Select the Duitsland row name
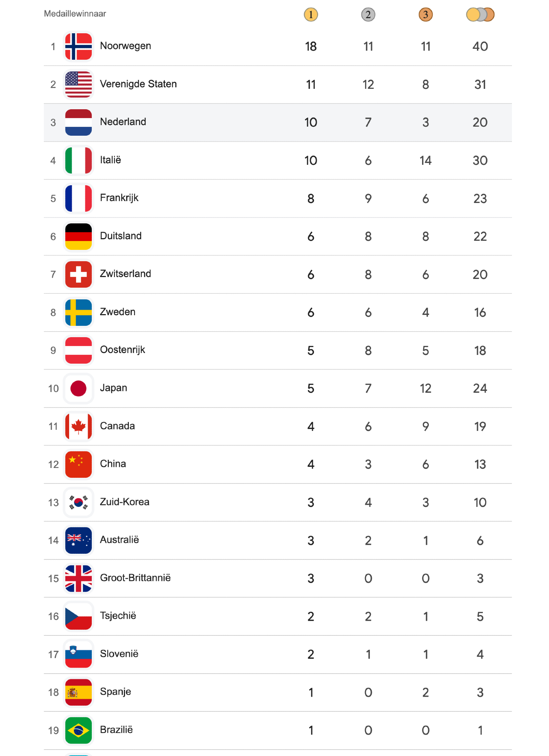Screen dimensions: 549x756 (121, 236)
